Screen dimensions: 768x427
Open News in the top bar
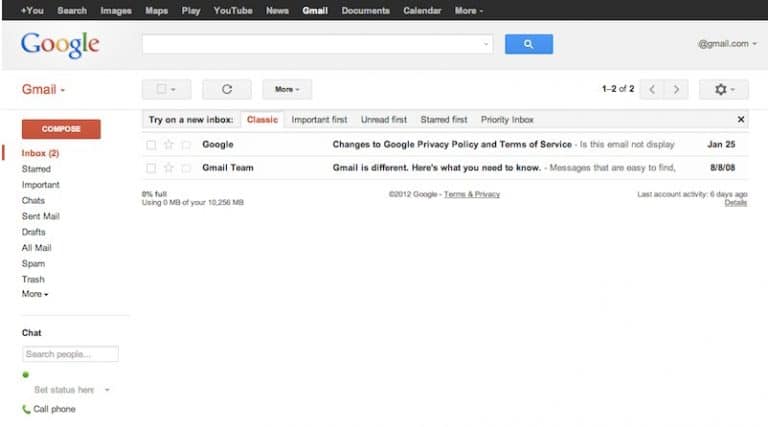(x=277, y=10)
